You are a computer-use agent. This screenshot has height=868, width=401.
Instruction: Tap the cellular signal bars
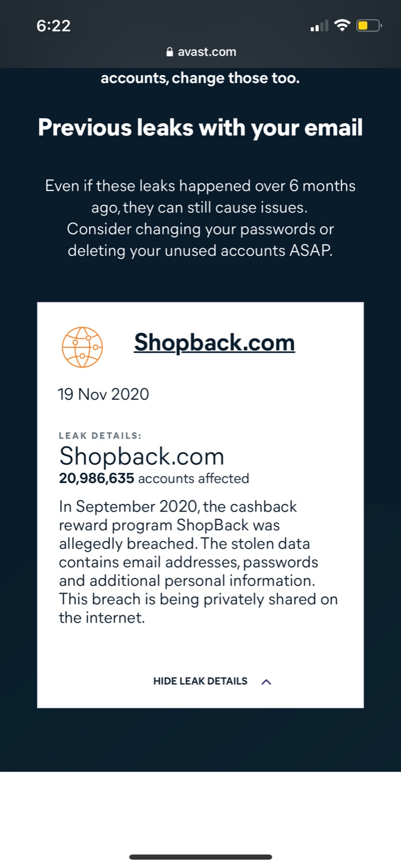point(319,26)
